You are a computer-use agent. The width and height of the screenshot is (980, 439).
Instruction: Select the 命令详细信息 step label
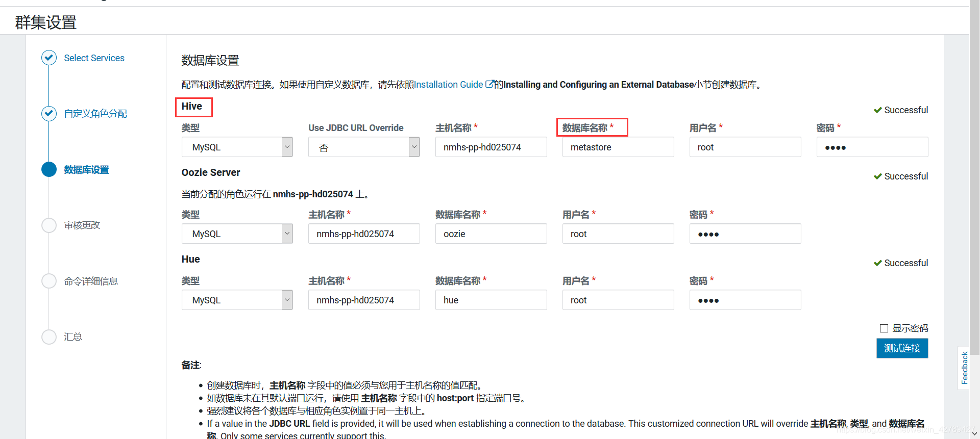[91, 281]
